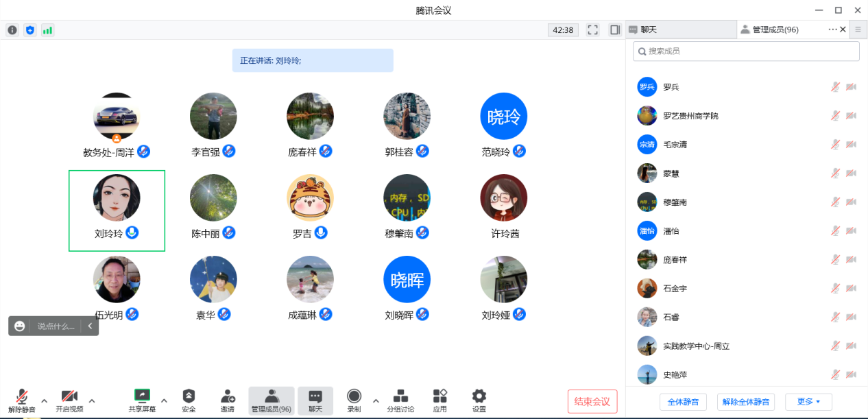Open the Apps (应用) icon
The image size is (868, 419).
pyautogui.click(x=439, y=396)
